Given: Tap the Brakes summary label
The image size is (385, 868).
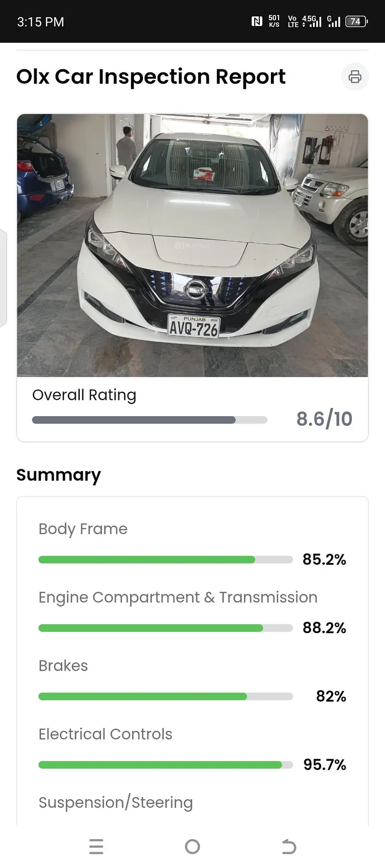Looking at the screenshot, I should 63,665.
